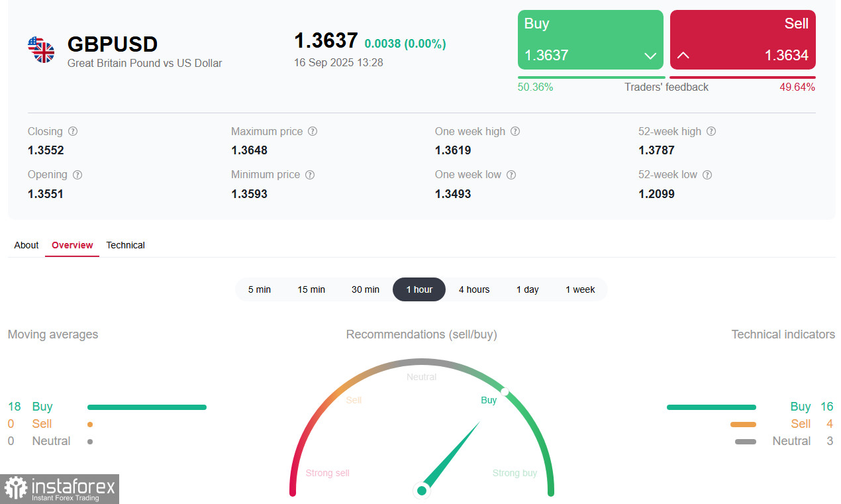Click the Technical indicators Neutral gray bar

click(x=746, y=442)
